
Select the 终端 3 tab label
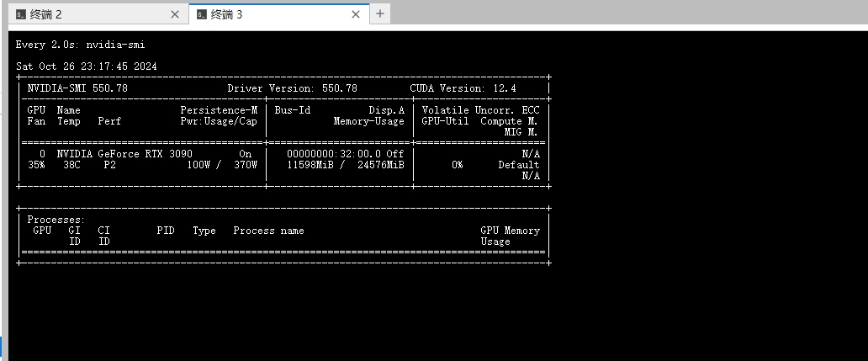[x=227, y=14]
